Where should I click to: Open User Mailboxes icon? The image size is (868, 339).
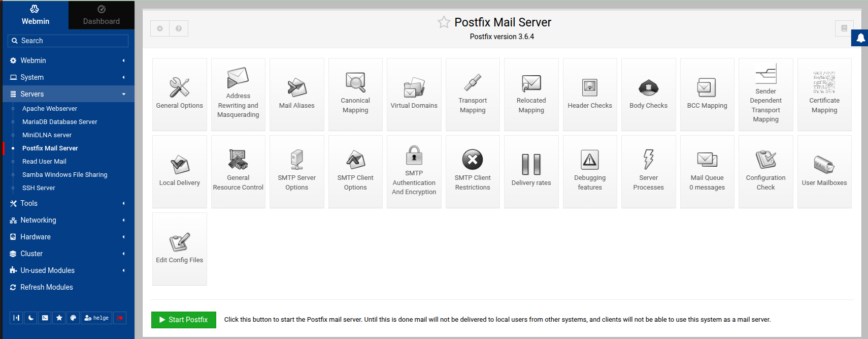(x=824, y=171)
